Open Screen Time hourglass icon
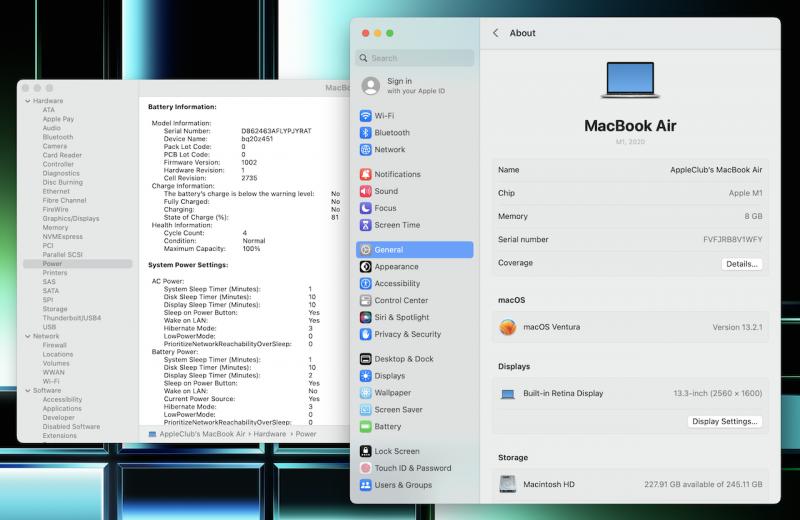Screen dimensions: 800x520 coord(365,225)
